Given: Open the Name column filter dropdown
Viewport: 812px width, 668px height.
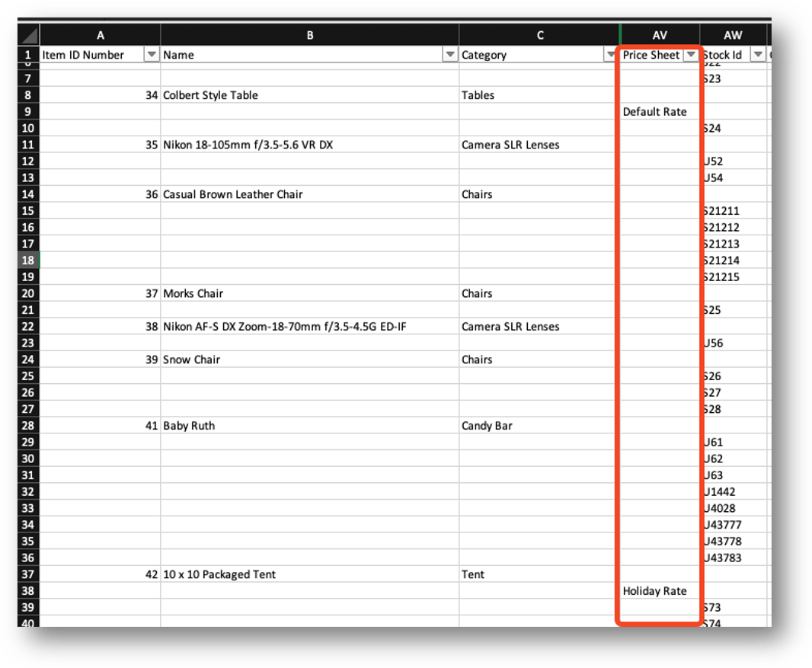Looking at the screenshot, I should 450,55.
